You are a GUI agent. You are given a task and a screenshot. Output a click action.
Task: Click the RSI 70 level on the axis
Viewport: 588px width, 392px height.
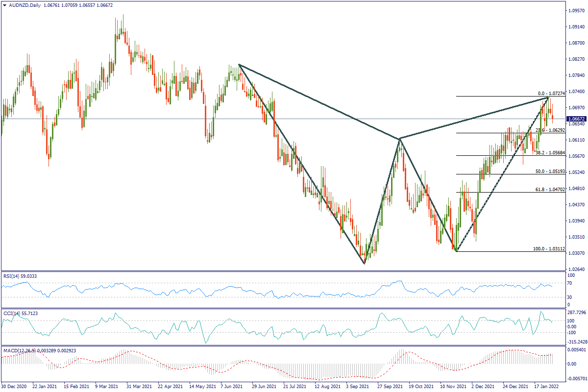coord(570,283)
